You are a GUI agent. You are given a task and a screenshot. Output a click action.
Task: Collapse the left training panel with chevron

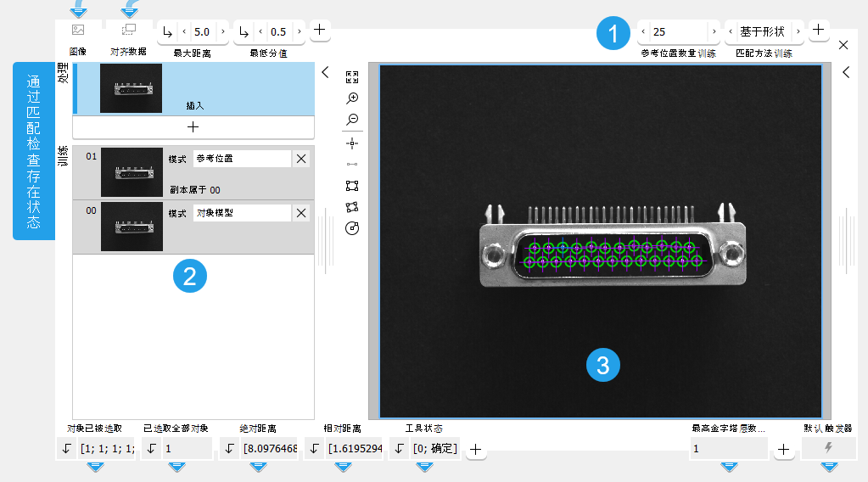point(325,74)
